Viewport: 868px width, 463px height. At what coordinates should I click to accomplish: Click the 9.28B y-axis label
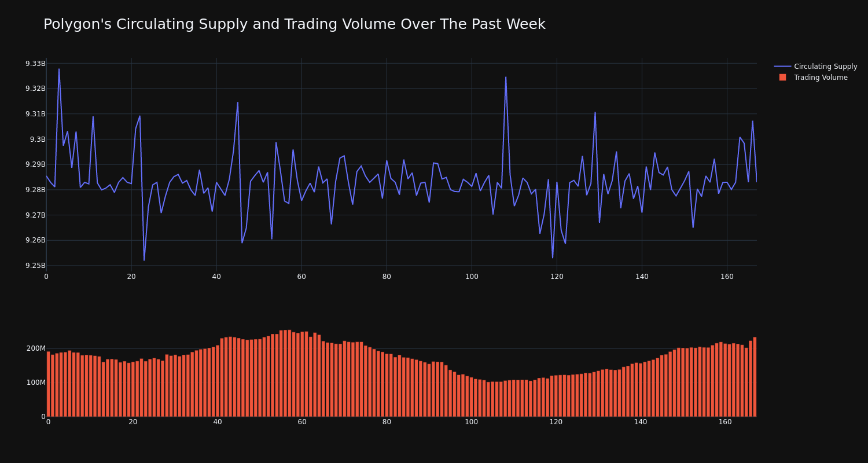click(35, 190)
